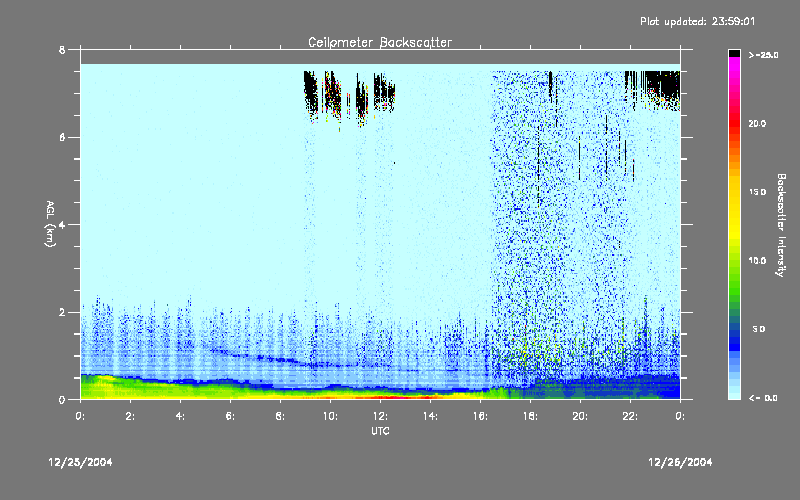
Task: Click the y-axis tick label '8'
Action: (x=62, y=50)
